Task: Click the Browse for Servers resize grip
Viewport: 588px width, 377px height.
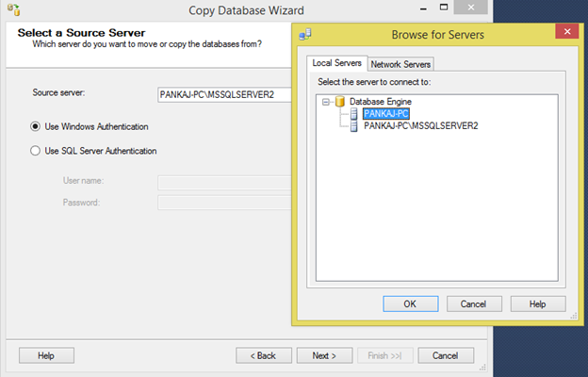Action: tap(574, 316)
